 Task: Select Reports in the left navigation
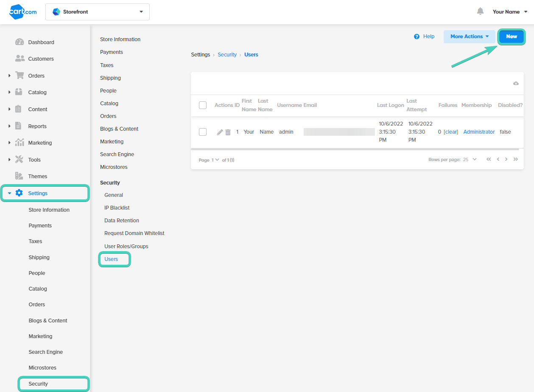click(37, 126)
